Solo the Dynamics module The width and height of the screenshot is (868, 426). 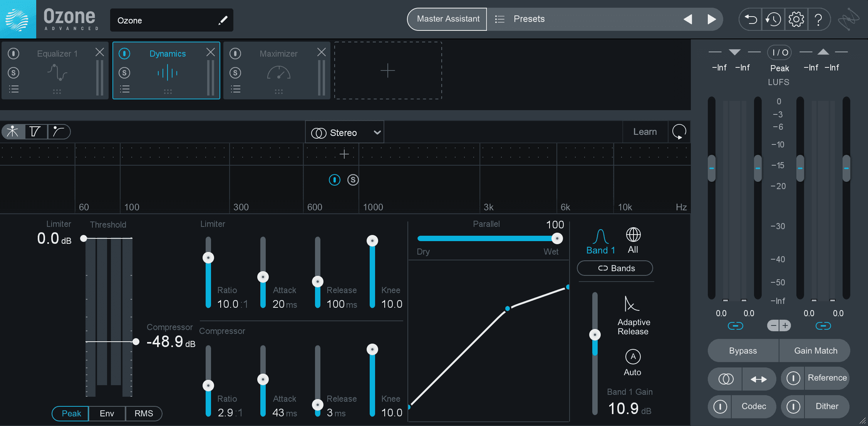124,72
